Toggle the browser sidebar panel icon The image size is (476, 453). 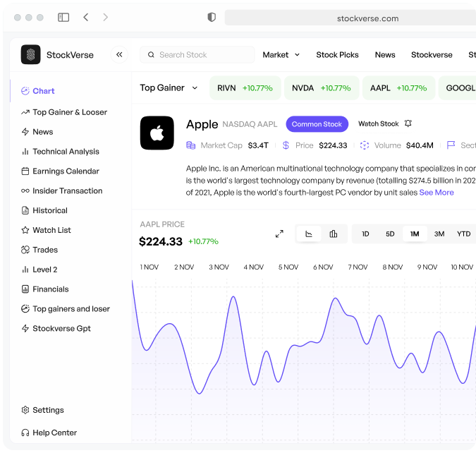(x=63, y=18)
